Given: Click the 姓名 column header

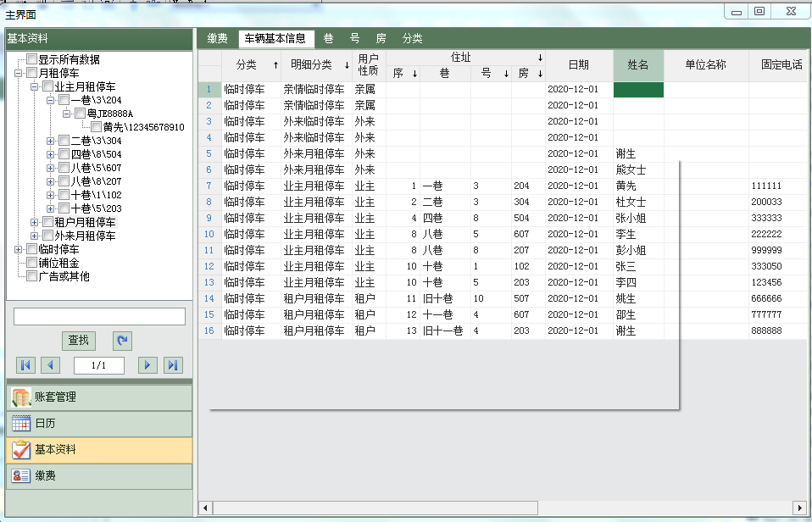Looking at the screenshot, I should (x=638, y=65).
